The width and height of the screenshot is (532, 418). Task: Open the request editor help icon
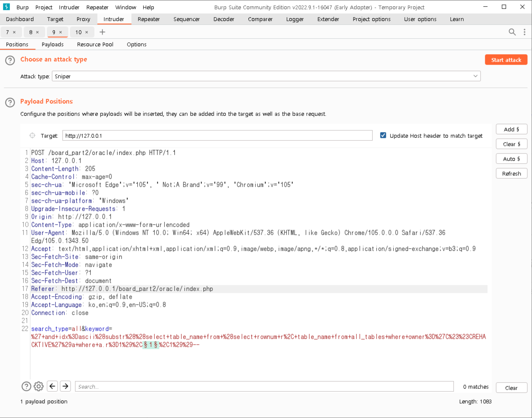(x=26, y=387)
